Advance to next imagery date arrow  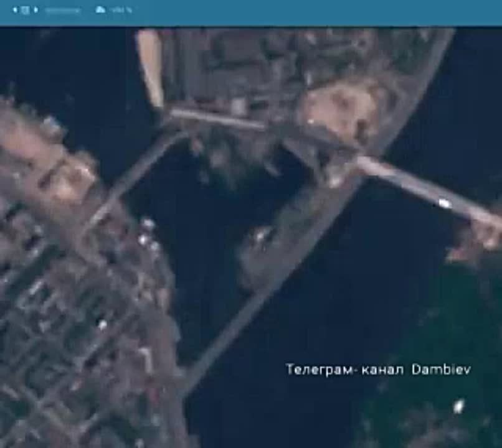[x=36, y=10]
